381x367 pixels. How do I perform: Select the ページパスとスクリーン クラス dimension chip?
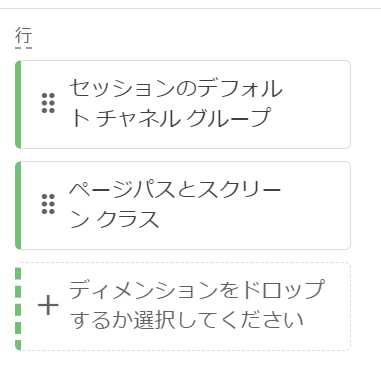click(x=183, y=205)
